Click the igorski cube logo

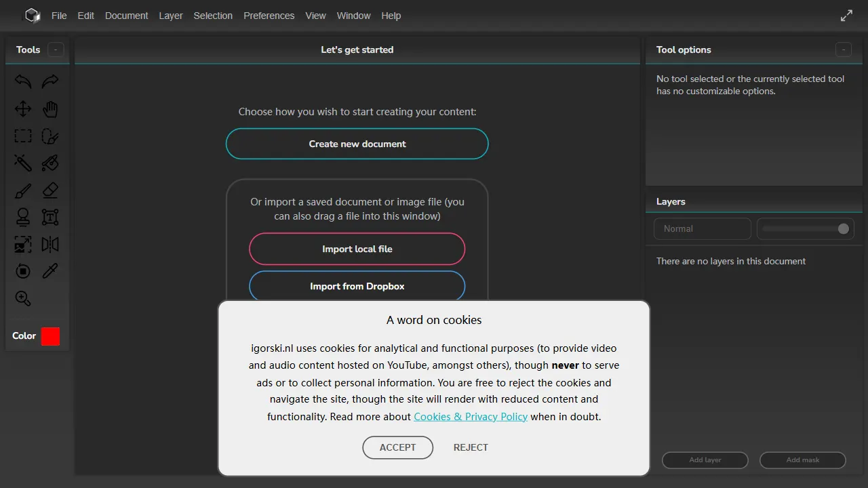33,16
